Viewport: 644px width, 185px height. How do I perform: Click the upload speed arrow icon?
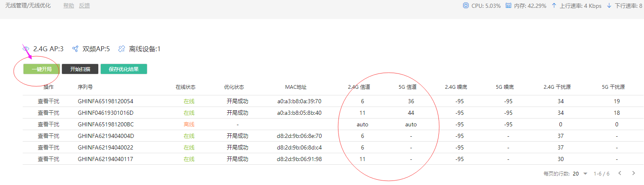coord(554,6)
